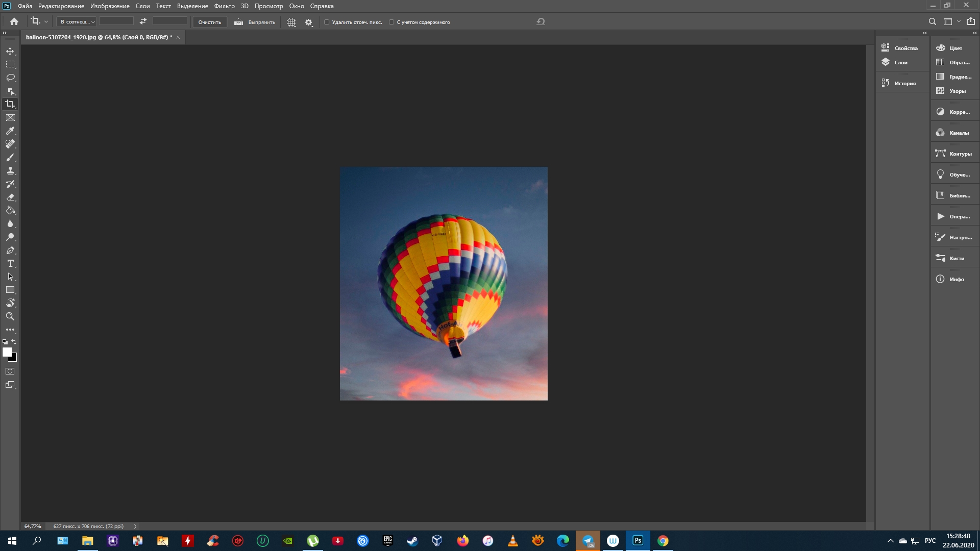
Task: Select the Pen tool
Action: [x=10, y=250]
